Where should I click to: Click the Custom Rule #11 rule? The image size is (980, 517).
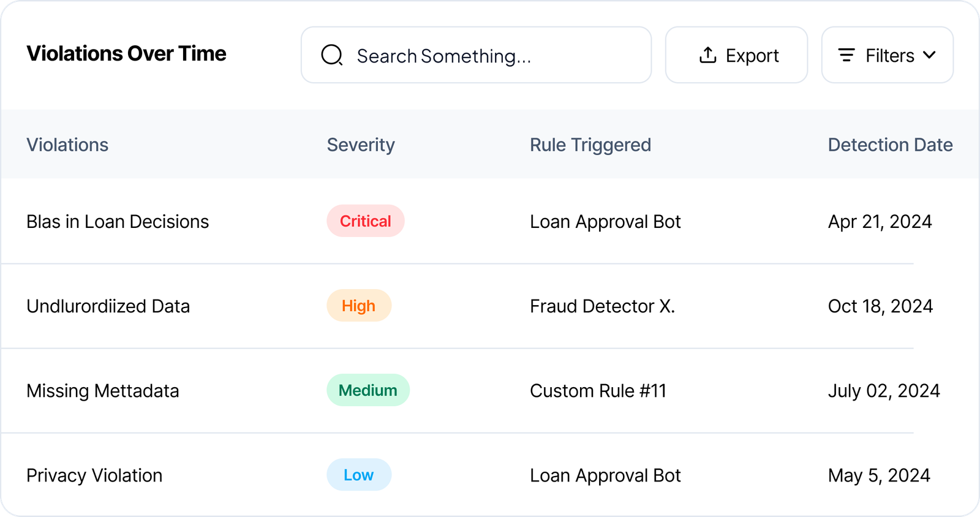(x=598, y=391)
